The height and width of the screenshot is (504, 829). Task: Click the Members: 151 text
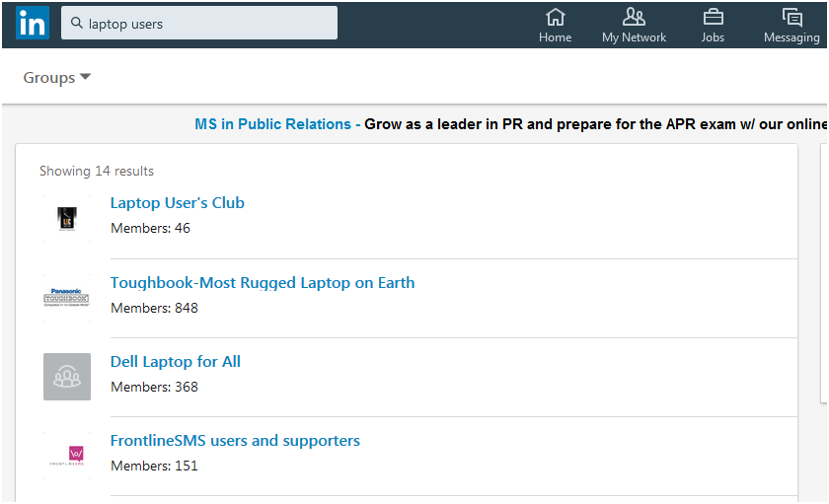154,466
